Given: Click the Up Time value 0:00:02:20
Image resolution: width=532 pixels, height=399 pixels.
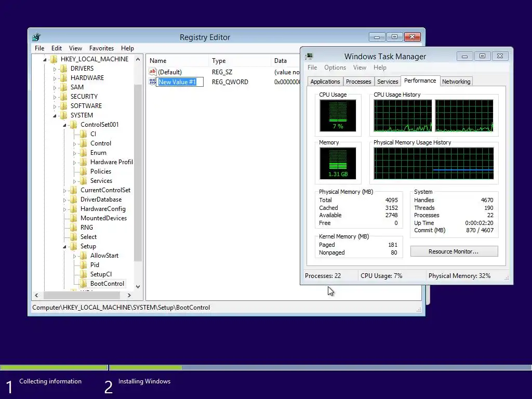Looking at the screenshot, I should 479,223.
